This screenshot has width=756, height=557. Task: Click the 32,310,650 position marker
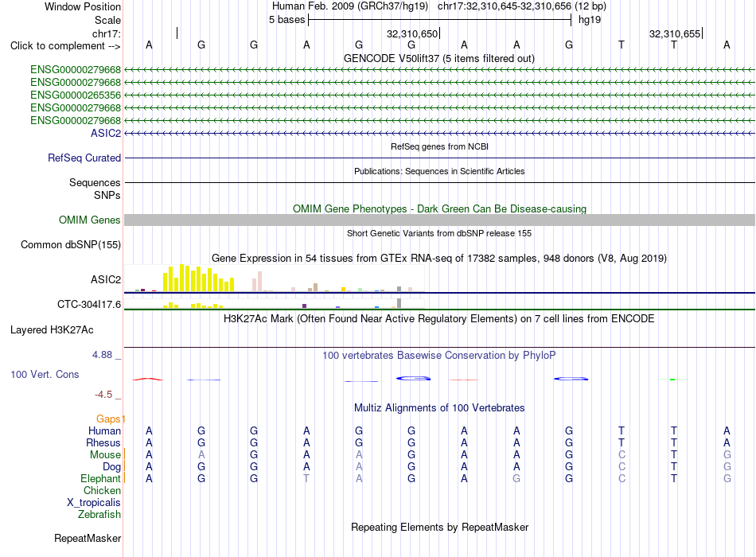(x=412, y=33)
